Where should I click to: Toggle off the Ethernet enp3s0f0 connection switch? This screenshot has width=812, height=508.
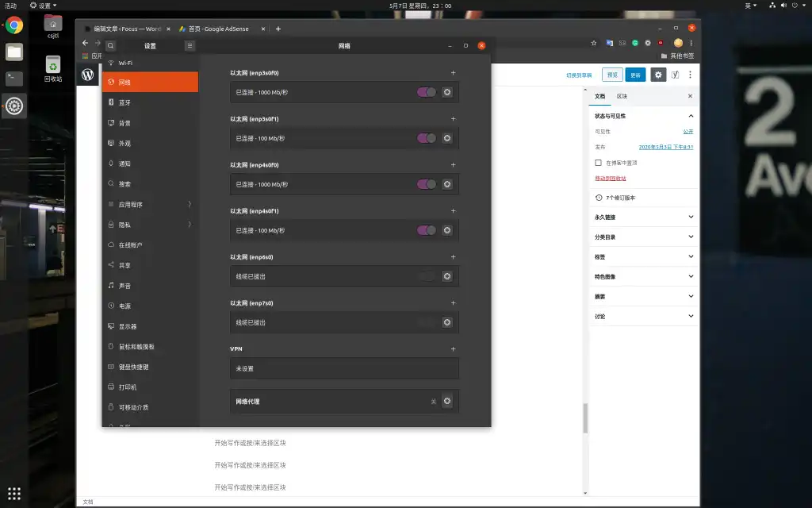click(x=427, y=92)
